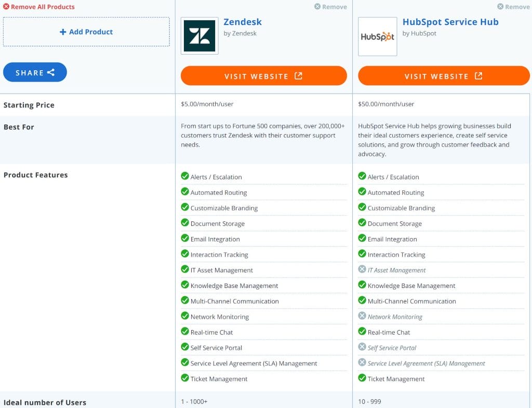Click the X icon next to Remove All Products

click(x=6, y=7)
